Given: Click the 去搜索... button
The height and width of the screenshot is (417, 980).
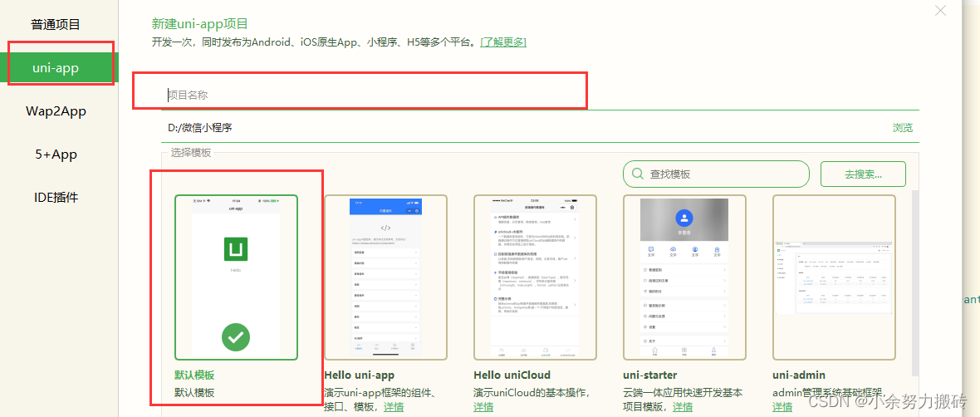Looking at the screenshot, I should pos(863,174).
